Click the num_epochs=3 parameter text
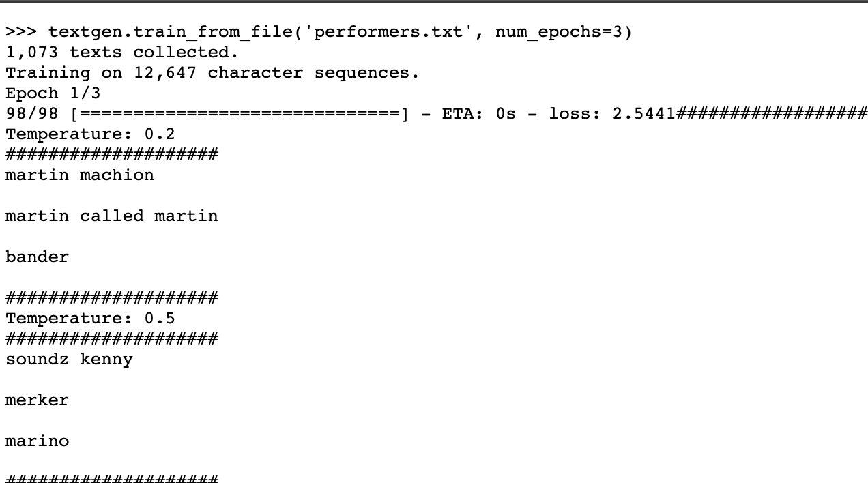Screen dimensions: 868x483 point(559,32)
